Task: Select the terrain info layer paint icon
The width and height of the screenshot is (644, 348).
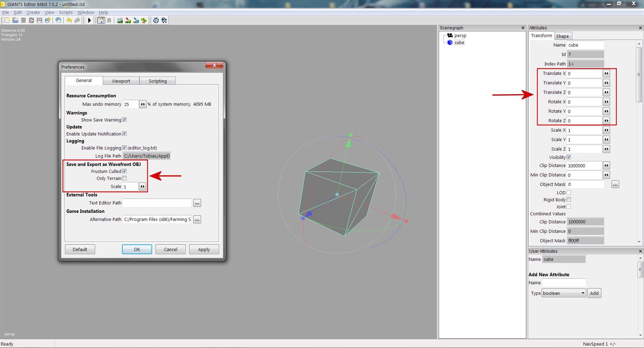Action: click(136, 20)
